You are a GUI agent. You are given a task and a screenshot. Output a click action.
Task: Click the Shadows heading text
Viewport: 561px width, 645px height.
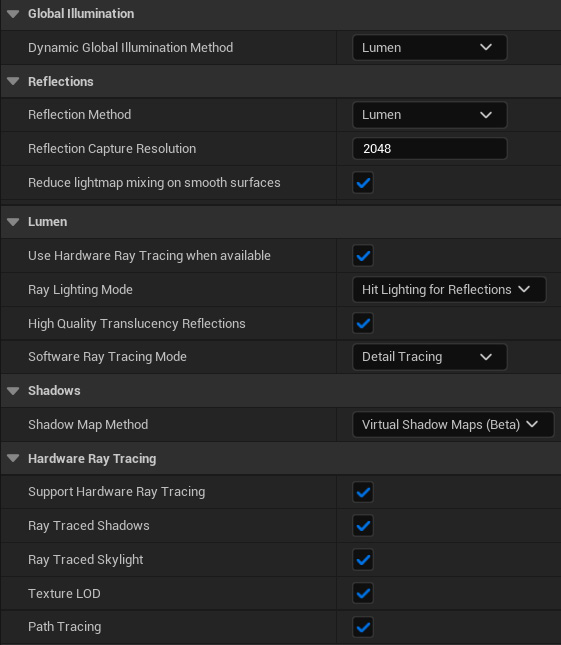[54, 391]
